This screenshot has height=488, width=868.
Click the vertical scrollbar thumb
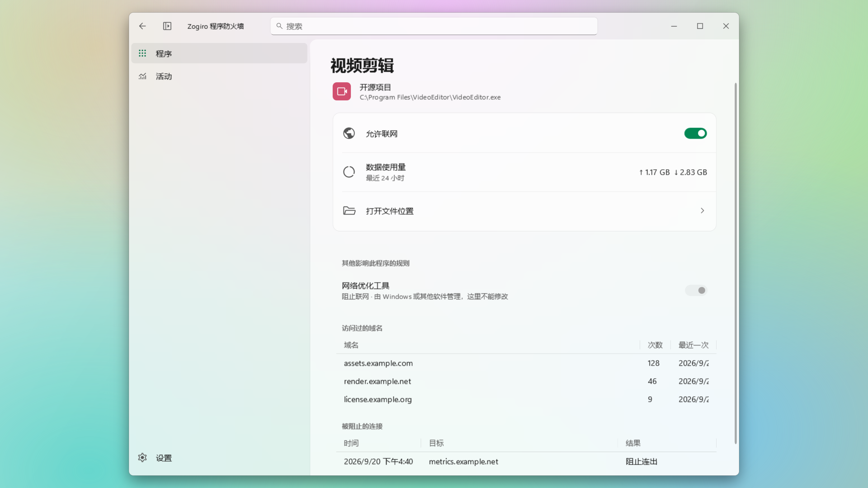(736, 263)
